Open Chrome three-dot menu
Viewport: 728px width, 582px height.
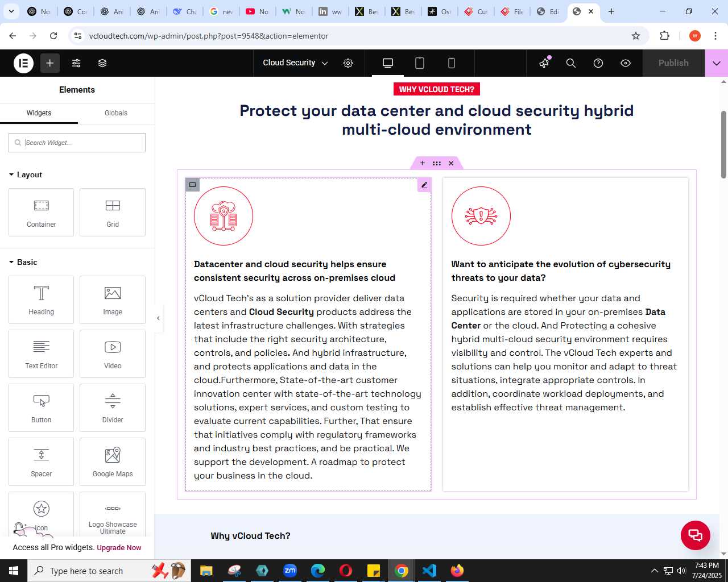715,36
